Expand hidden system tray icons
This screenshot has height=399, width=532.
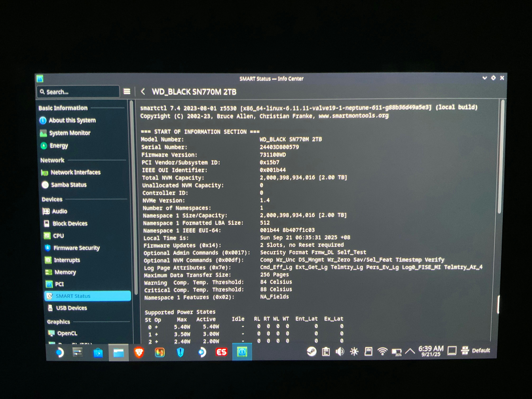coord(410,351)
